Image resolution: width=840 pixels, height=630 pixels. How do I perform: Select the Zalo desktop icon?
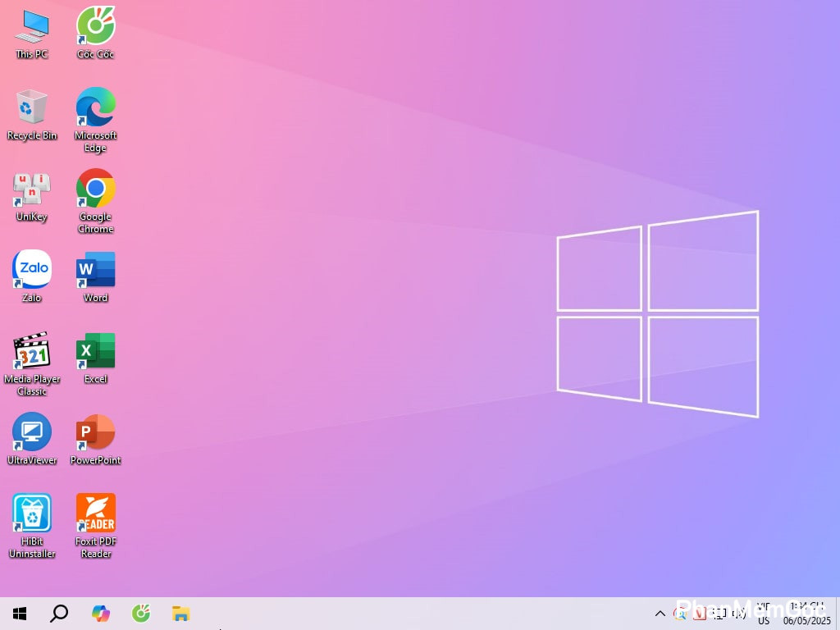click(32, 270)
